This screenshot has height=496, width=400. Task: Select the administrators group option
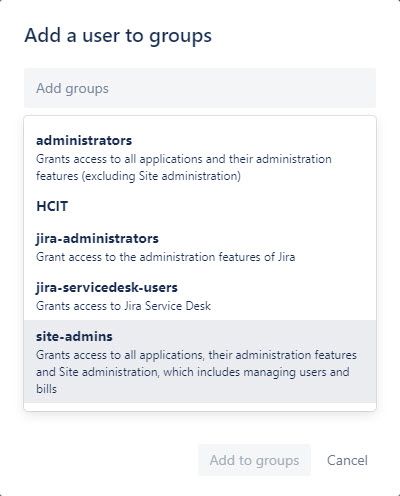tap(200, 158)
